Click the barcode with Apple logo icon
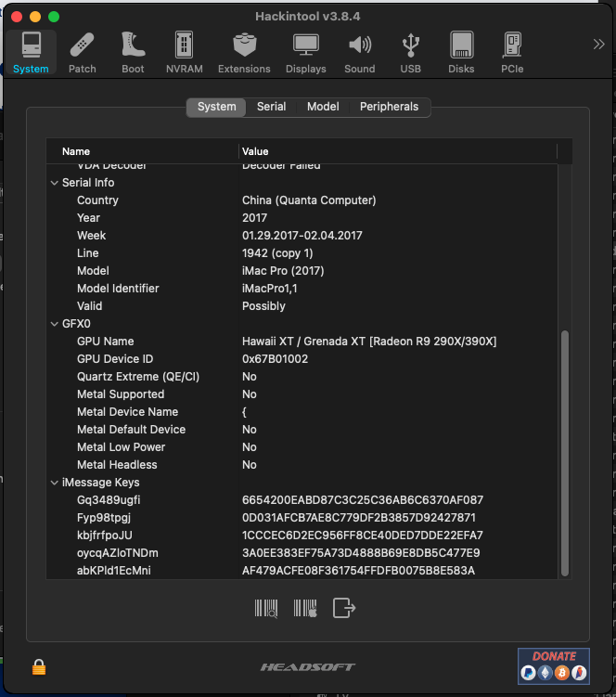 [x=305, y=609]
